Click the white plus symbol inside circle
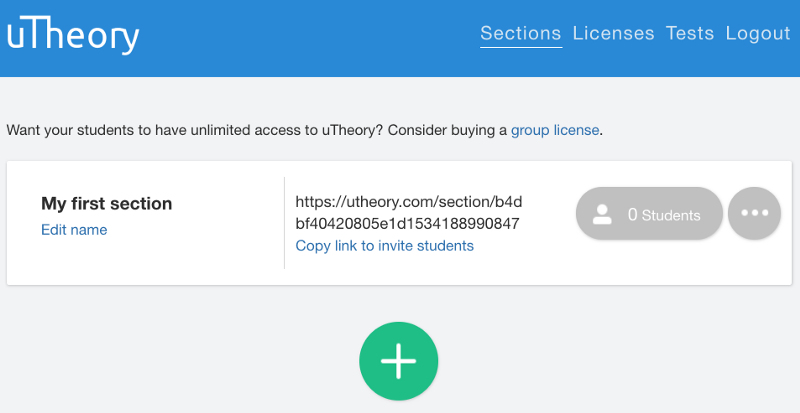Viewport: 800px width, 413px height. [x=398, y=361]
